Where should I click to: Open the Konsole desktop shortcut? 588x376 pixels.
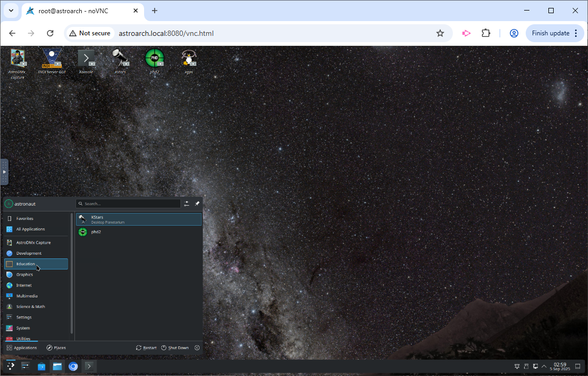[86, 61]
